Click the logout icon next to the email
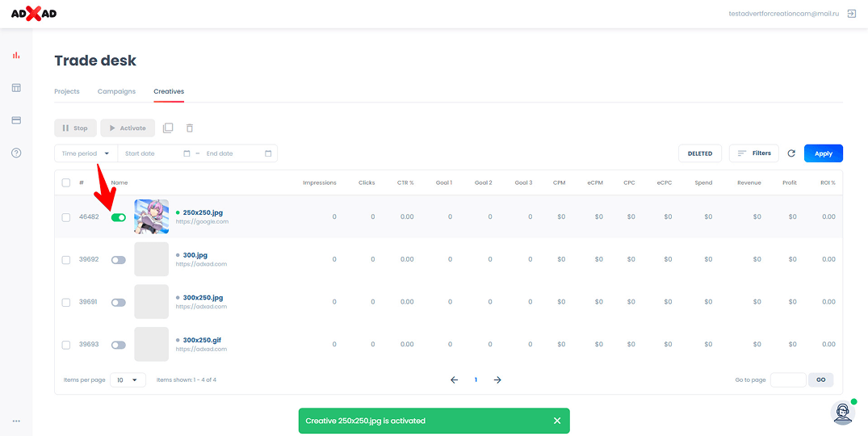 [852, 14]
